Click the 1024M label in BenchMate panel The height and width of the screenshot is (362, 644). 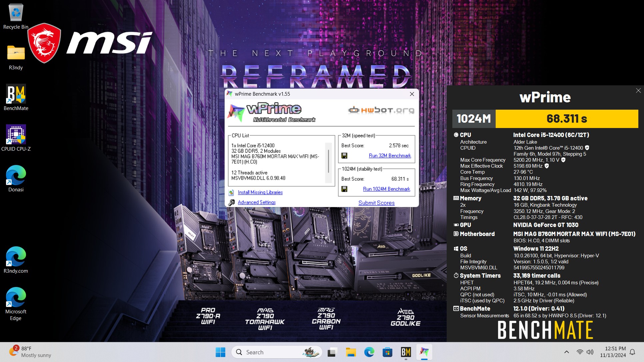(474, 119)
